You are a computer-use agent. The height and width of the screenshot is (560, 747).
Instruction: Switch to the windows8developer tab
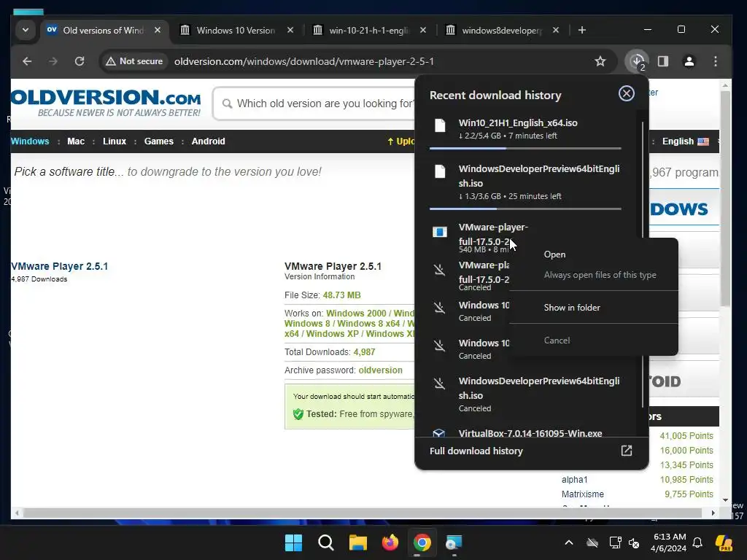(x=502, y=31)
